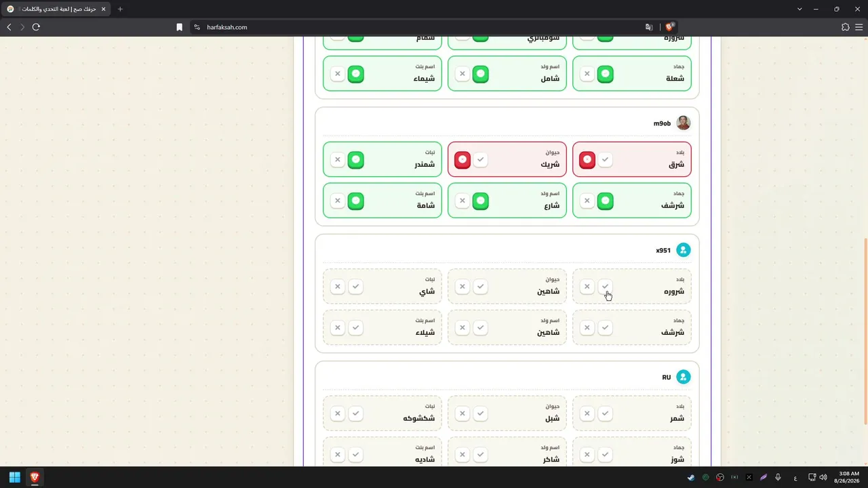Go back to the previous page

tap(9, 27)
